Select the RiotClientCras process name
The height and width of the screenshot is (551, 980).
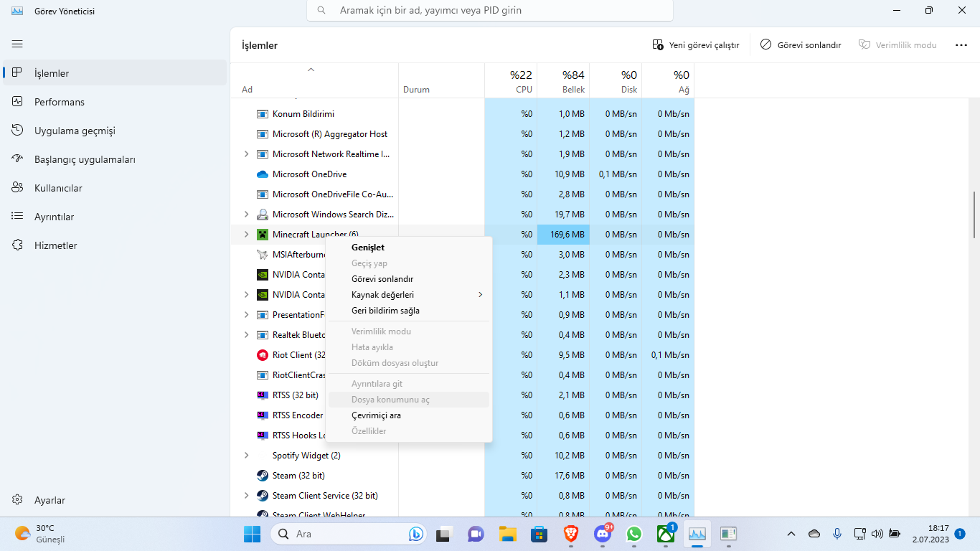[299, 375]
